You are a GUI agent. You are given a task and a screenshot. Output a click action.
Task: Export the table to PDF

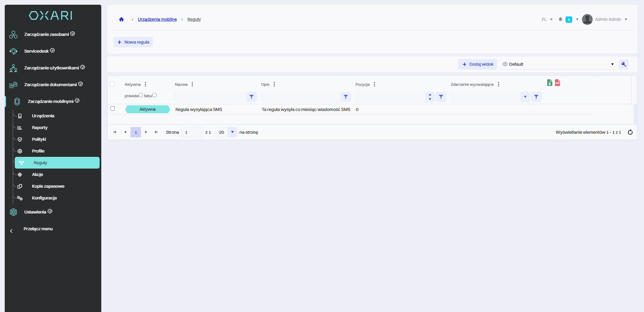coord(557,83)
